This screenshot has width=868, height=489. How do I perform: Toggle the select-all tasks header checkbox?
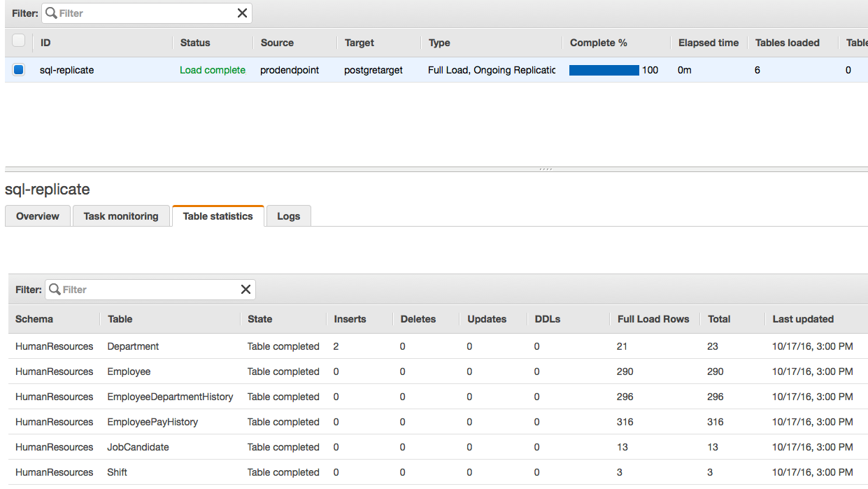[19, 41]
